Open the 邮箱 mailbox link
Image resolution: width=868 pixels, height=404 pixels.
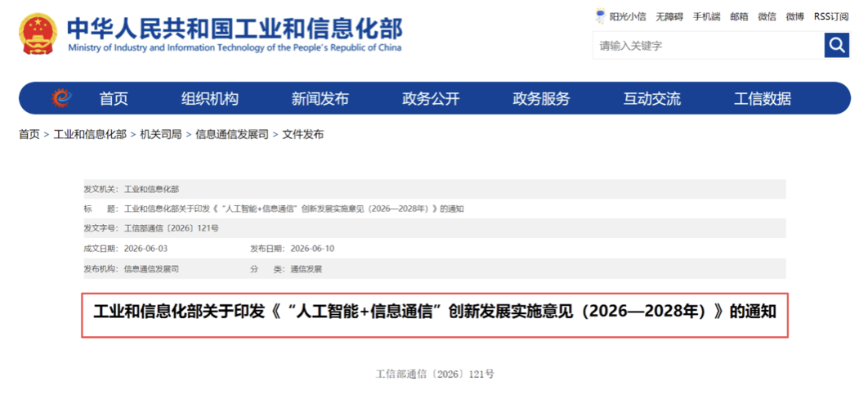click(739, 16)
